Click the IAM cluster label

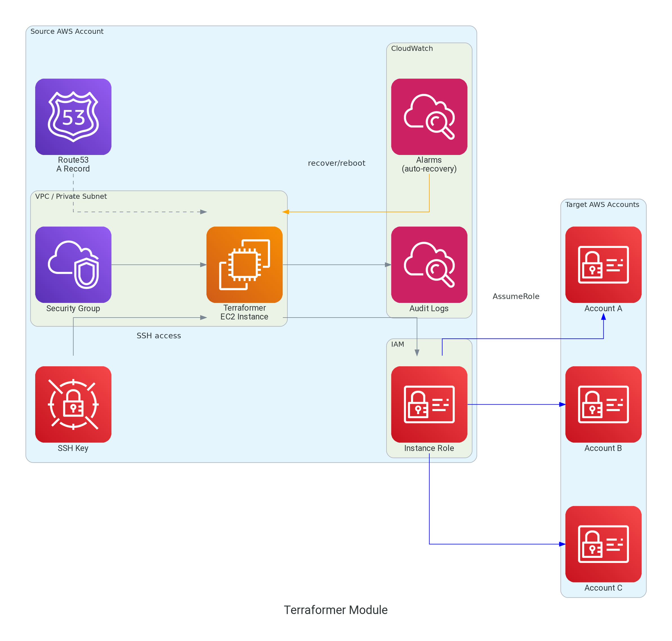click(398, 344)
